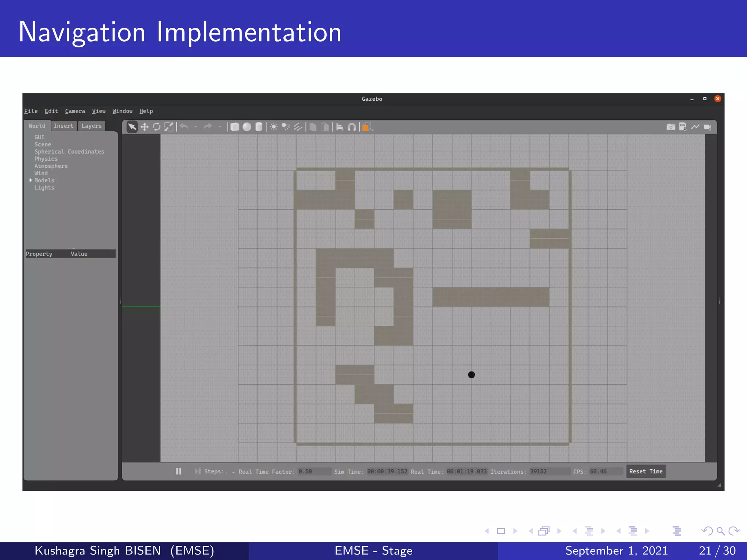The width and height of the screenshot is (747, 560).
Task: Insert a sphere shape
Action: coord(247,127)
